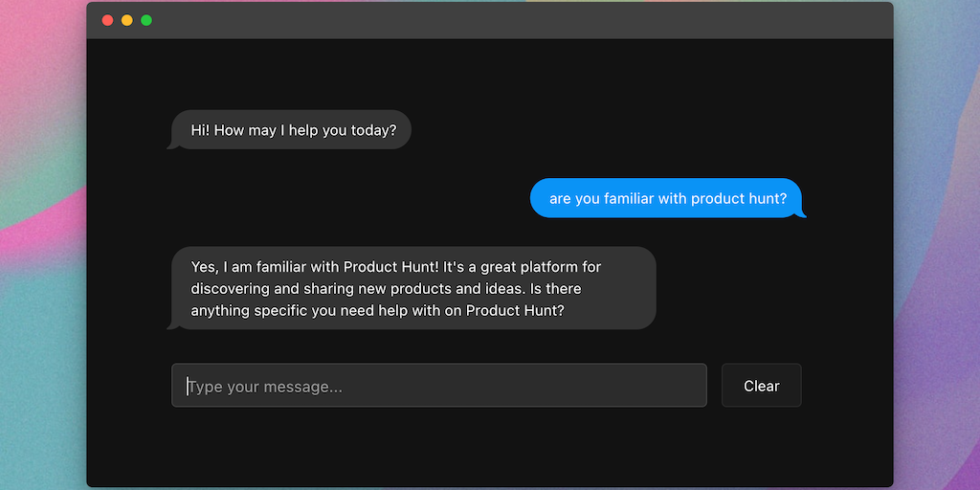Viewport: 980px width, 490px height.
Task: Click 'today?' at the end of the greeting
Action: [373, 130]
